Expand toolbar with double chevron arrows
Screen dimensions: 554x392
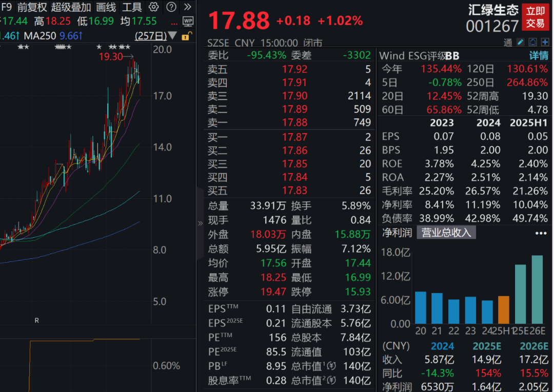pos(188,7)
